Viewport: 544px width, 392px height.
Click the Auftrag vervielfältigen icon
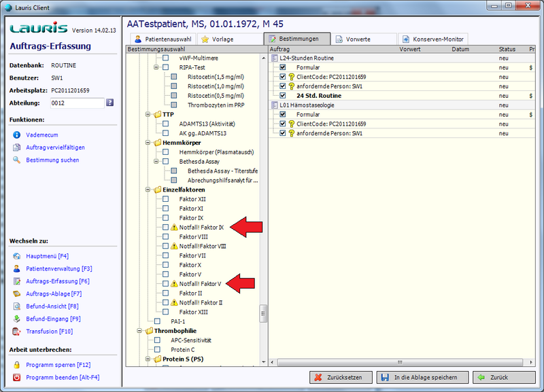click(x=17, y=147)
